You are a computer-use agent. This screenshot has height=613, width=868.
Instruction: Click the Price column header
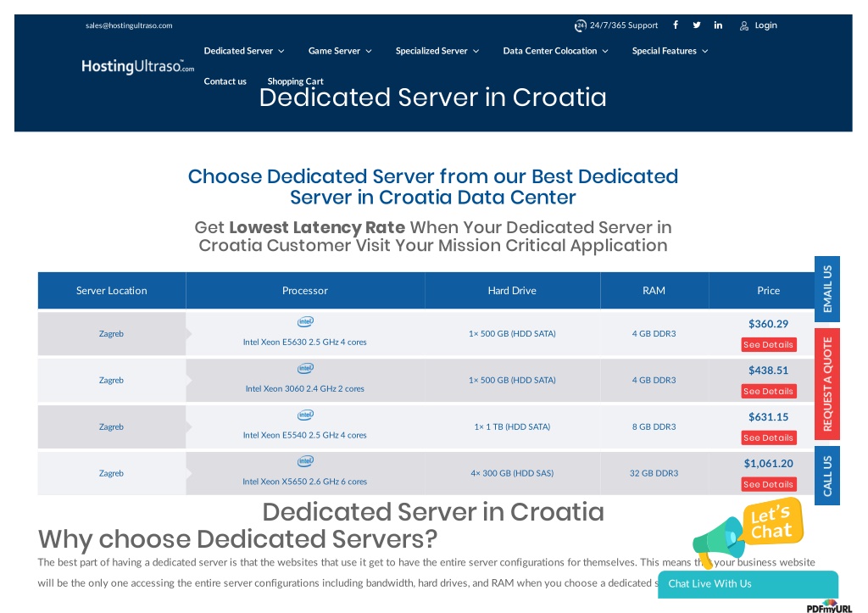tap(768, 291)
